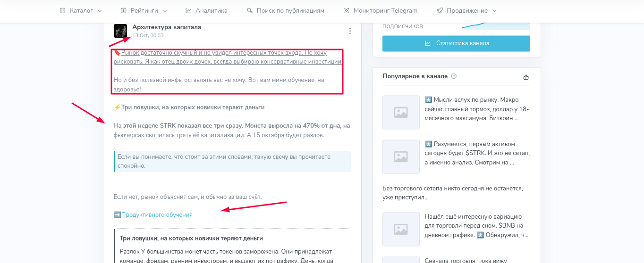644x263 pixels.
Task: Click the Аналитика line-graph icon
Action: point(188,10)
